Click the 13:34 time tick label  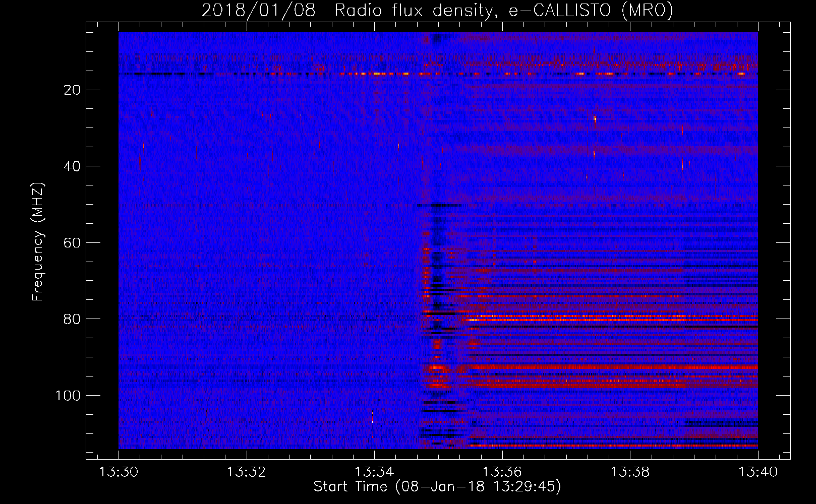coord(375,472)
